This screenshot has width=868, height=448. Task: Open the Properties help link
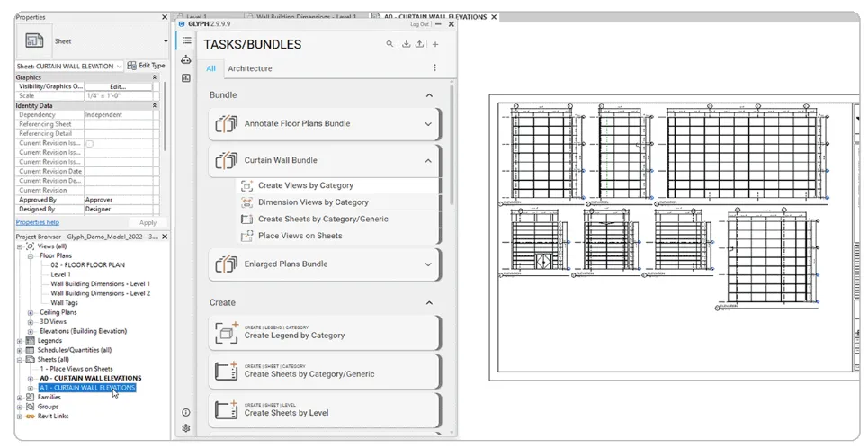(37, 222)
